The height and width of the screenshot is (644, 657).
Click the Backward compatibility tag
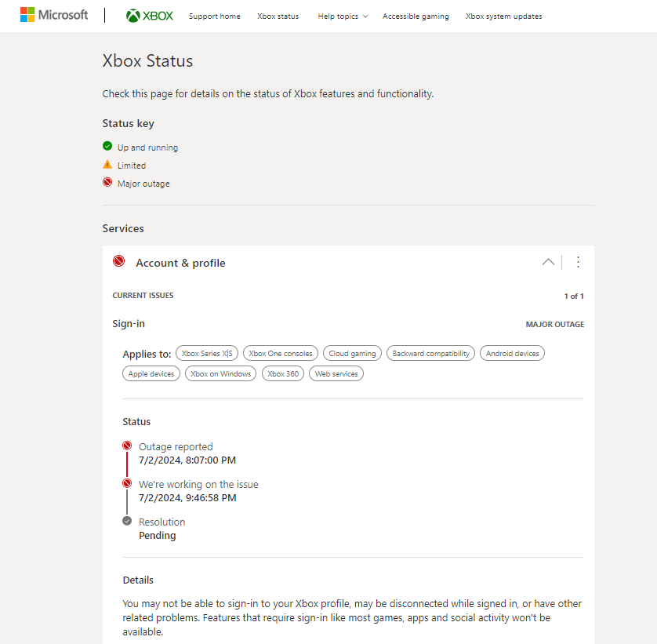pos(430,354)
